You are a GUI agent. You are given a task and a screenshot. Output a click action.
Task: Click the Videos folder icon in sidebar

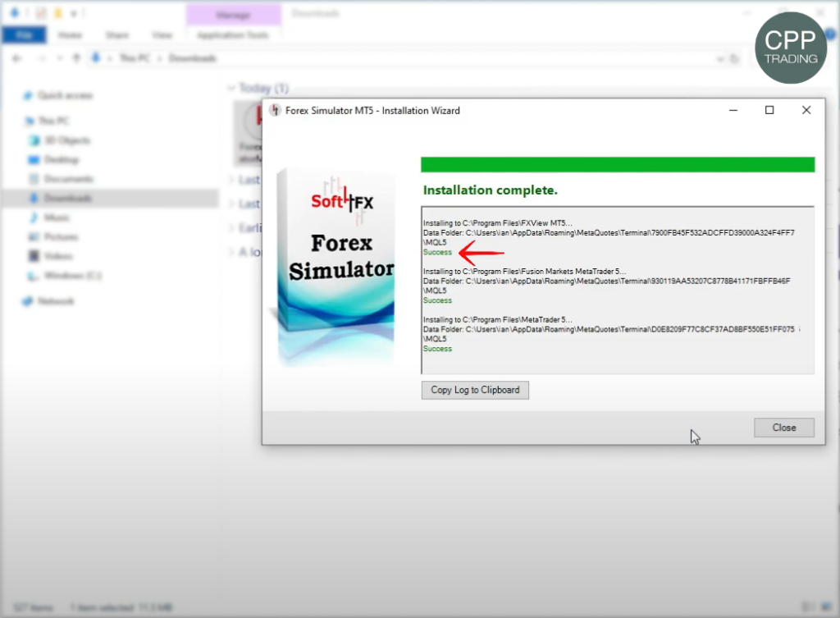point(34,256)
